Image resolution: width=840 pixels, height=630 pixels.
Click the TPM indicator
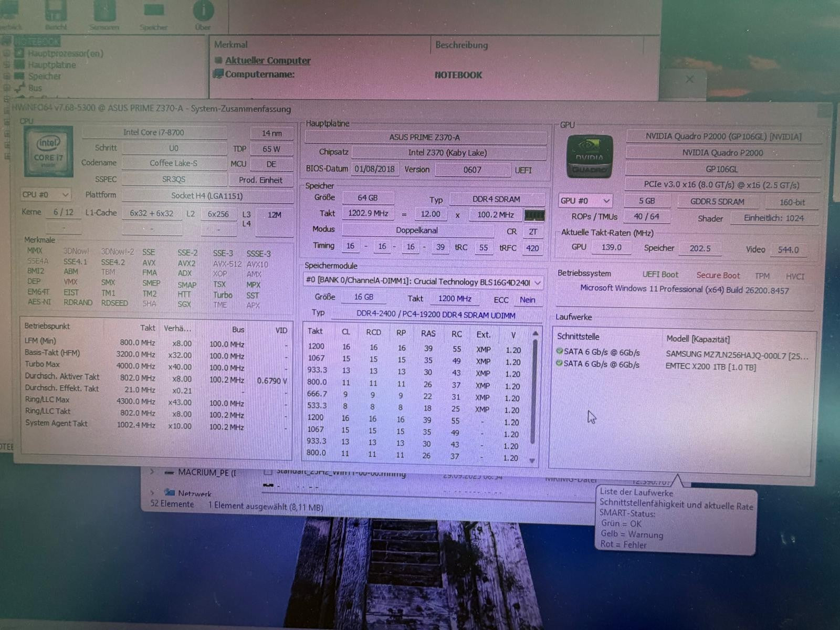click(762, 276)
